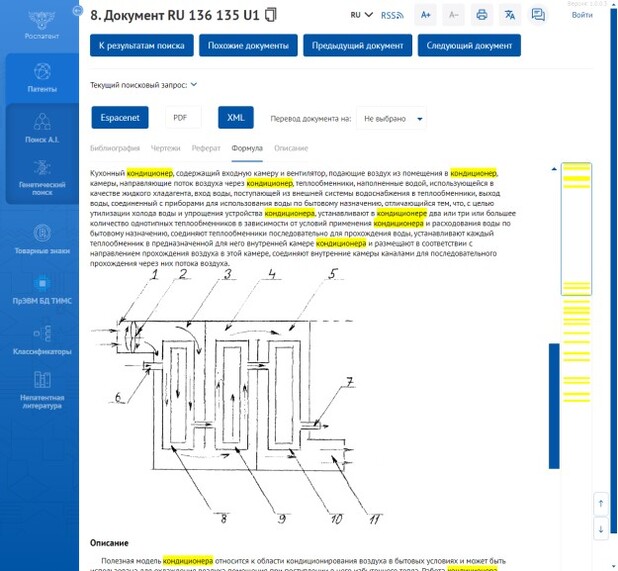The width and height of the screenshot is (618, 571).
Task: Open ПрЭВМ БД ТИМС in sidebar
Action: coord(42,290)
